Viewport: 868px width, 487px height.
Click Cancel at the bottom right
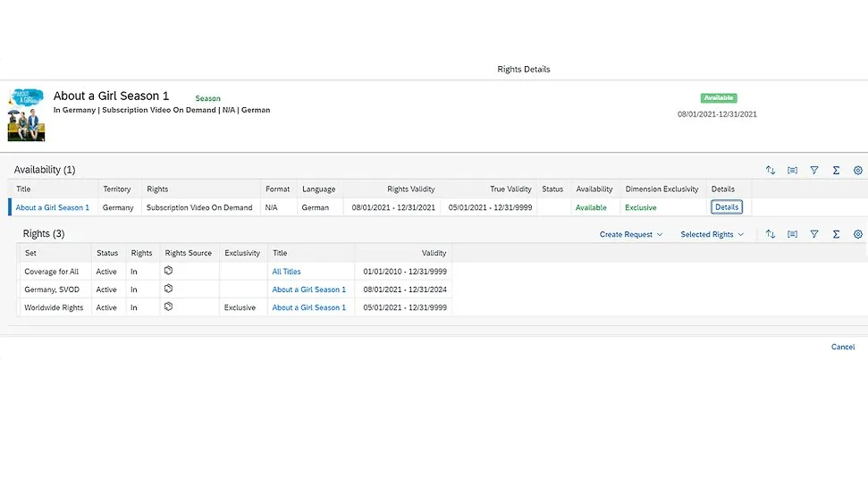(843, 347)
